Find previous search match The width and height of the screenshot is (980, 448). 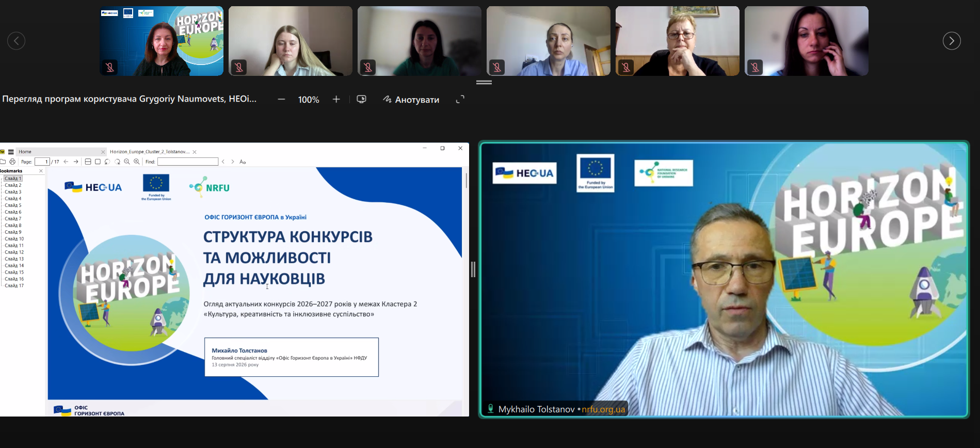point(223,162)
